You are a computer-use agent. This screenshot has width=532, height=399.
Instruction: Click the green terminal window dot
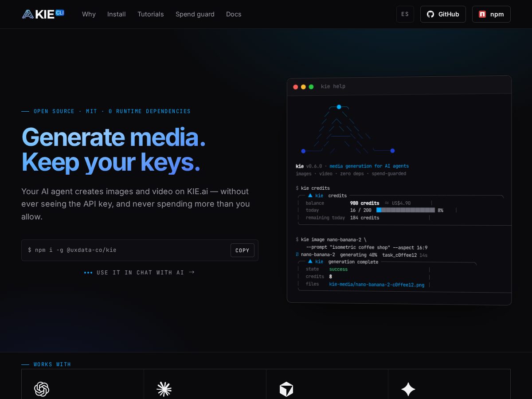pos(311,87)
